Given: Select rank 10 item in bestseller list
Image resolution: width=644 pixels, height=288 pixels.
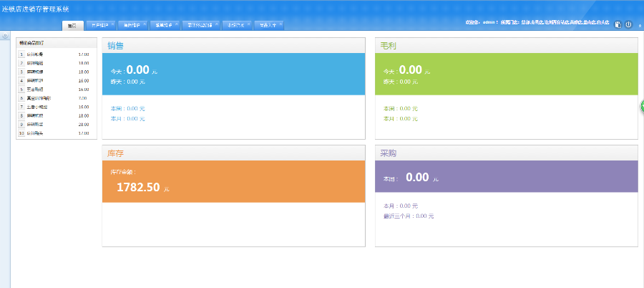Looking at the screenshot, I should [x=57, y=133].
